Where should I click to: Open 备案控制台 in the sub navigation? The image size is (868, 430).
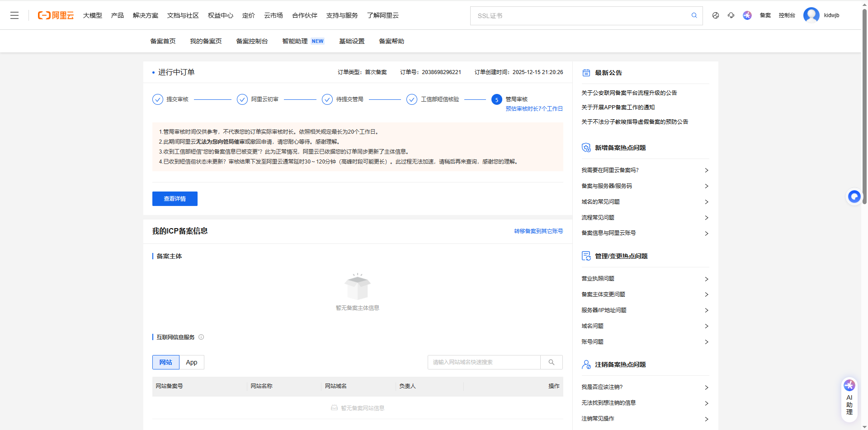click(x=252, y=41)
